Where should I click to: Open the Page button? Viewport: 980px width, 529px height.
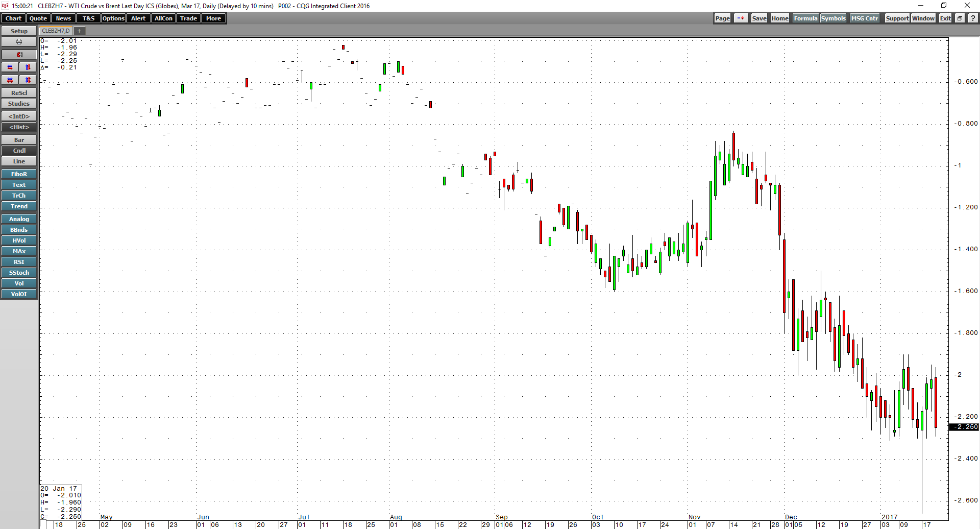click(722, 18)
